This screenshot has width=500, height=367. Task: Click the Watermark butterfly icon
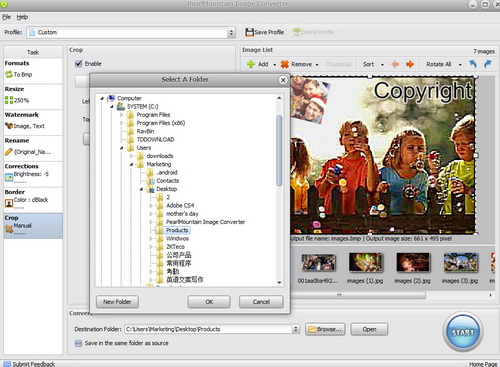(9, 126)
